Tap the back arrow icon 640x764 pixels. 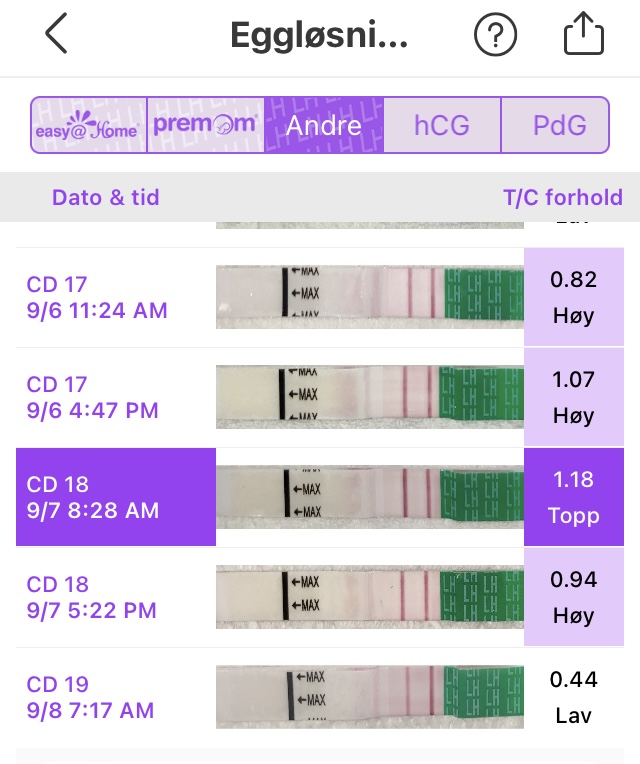57,35
